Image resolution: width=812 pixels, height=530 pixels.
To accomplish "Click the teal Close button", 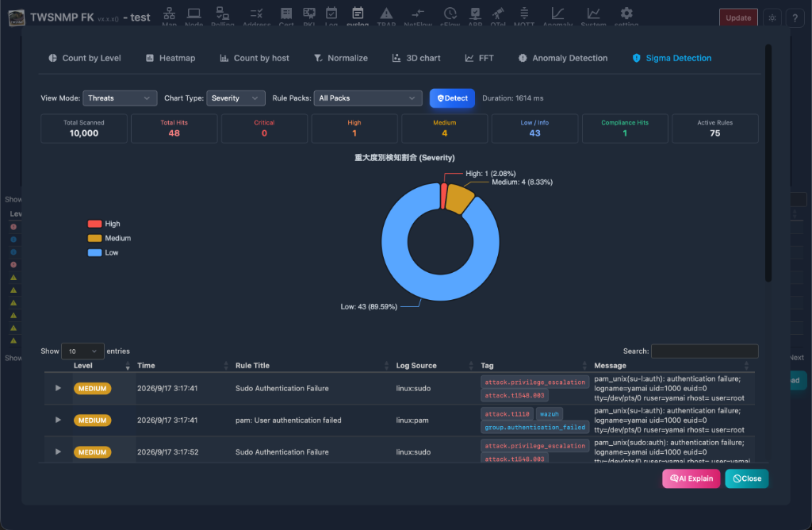I will (x=747, y=478).
